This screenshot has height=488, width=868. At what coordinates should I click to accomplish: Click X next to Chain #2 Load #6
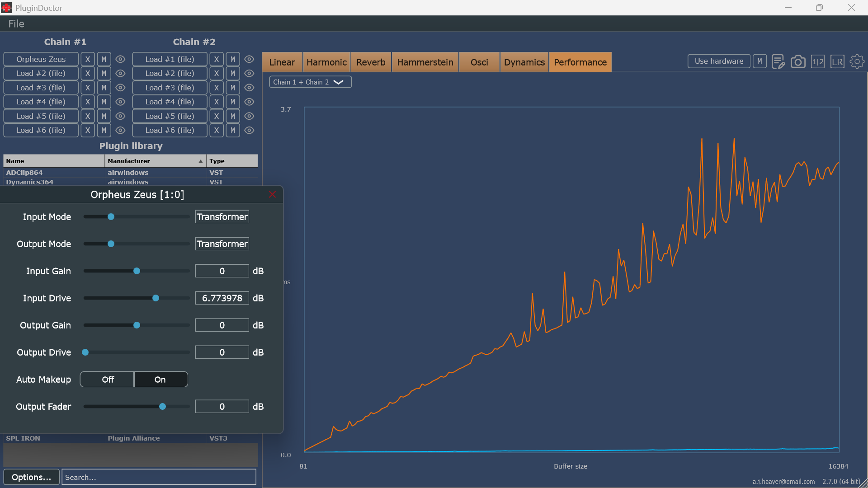(x=217, y=130)
